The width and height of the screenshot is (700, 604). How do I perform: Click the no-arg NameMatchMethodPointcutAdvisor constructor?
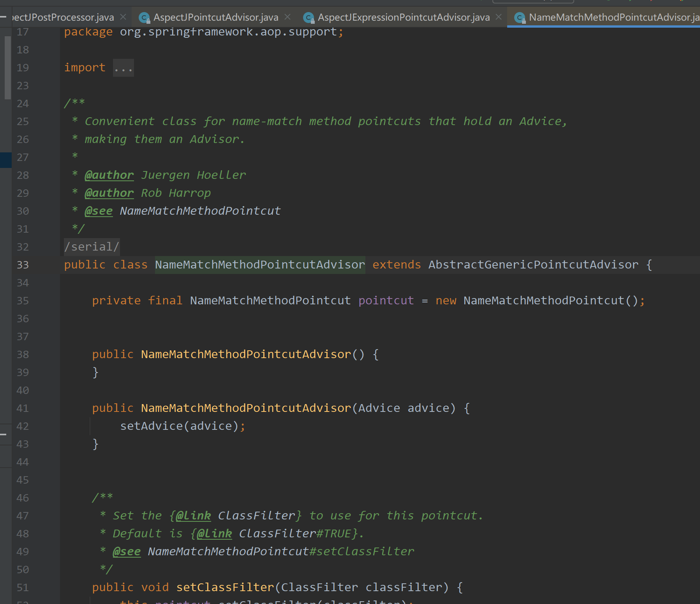point(246,355)
